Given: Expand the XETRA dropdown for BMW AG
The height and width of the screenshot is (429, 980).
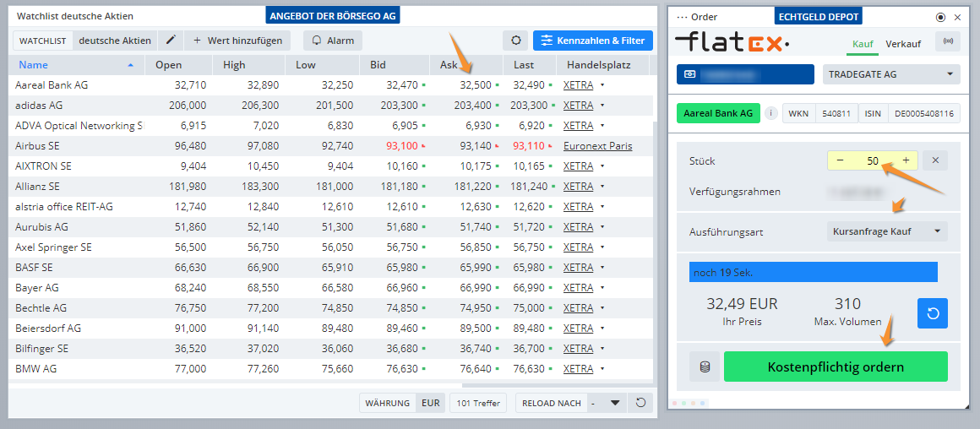Looking at the screenshot, I should pyautogui.click(x=602, y=368).
